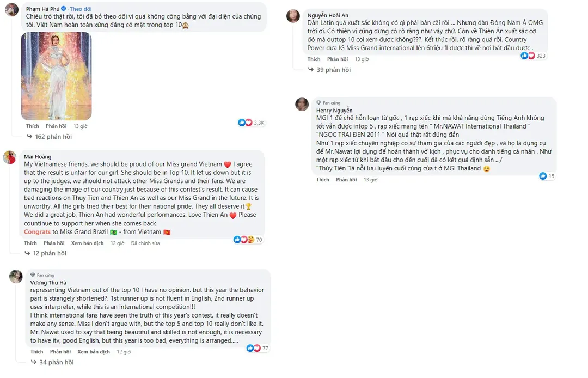View reactions on Phạm Hà Phú's comment
The height and width of the screenshot is (378, 588).
point(251,123)
